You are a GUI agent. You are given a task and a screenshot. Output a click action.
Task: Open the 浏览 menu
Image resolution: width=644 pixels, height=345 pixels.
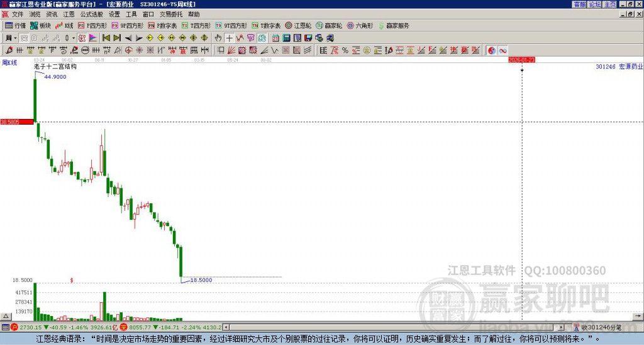tap(35, 14)
